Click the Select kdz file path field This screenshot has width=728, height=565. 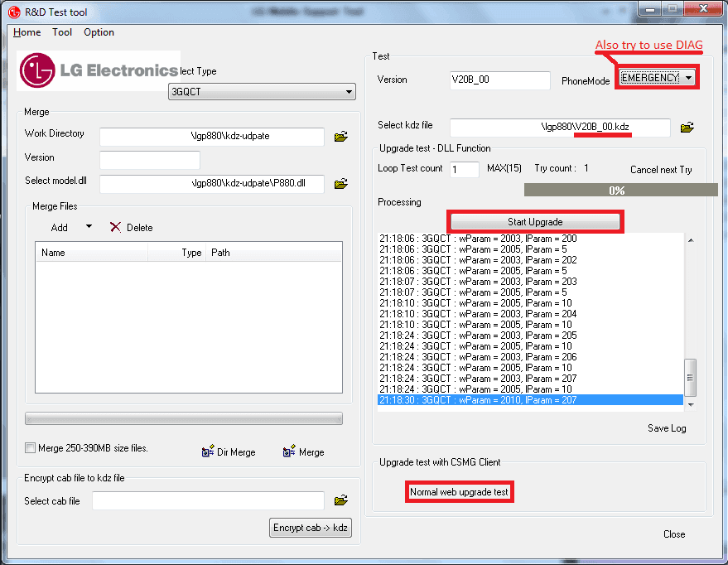point(560,128)
